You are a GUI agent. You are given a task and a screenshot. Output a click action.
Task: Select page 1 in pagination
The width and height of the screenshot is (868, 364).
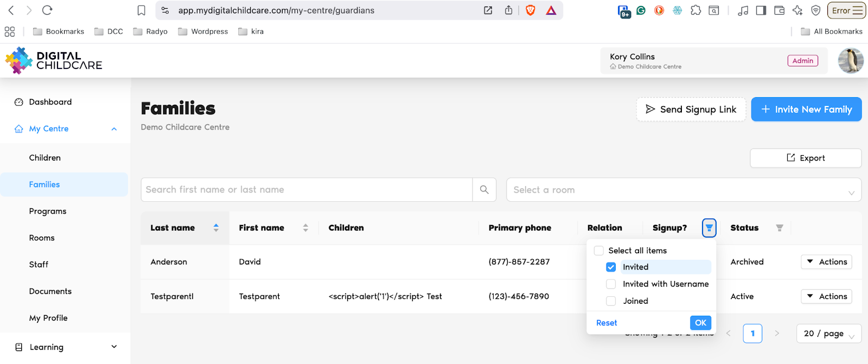(x=752, y=334)
